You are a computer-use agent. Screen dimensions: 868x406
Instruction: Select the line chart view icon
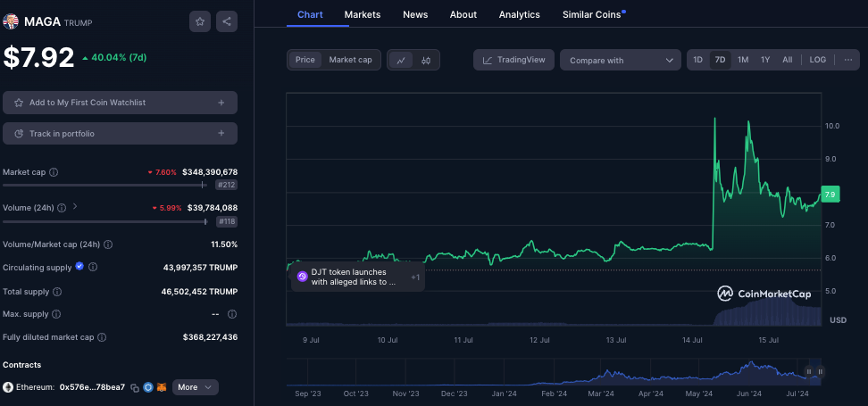[x=402, y=60]
